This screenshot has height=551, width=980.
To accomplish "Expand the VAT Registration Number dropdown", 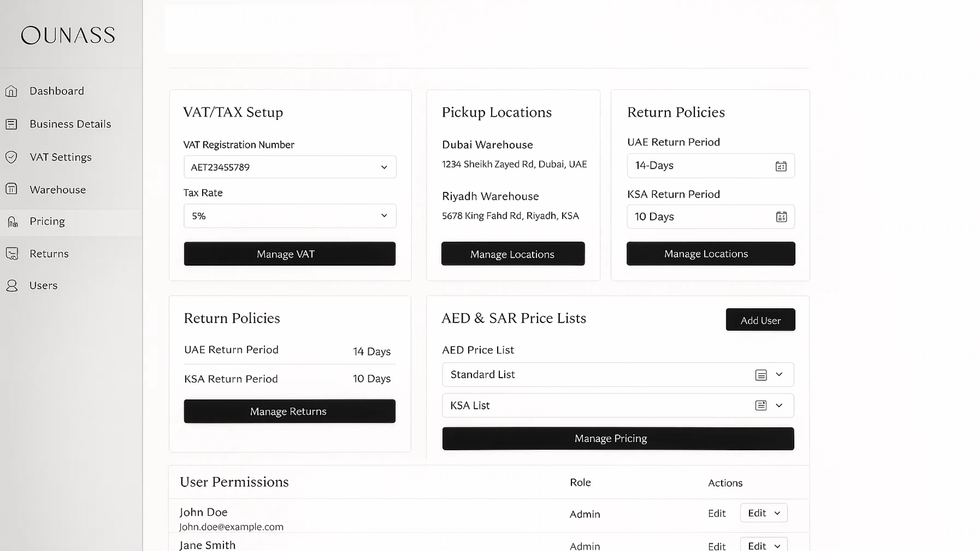I will [x=384, y=167].
